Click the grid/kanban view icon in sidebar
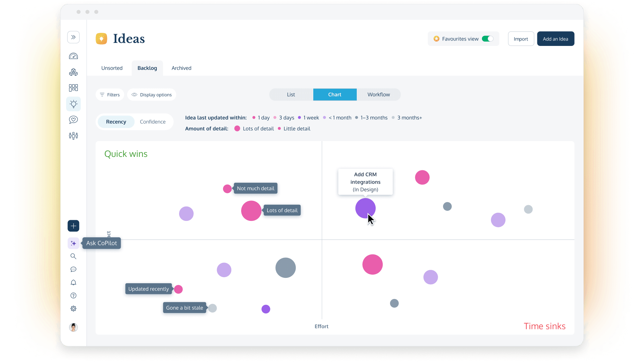 [73, 87]
